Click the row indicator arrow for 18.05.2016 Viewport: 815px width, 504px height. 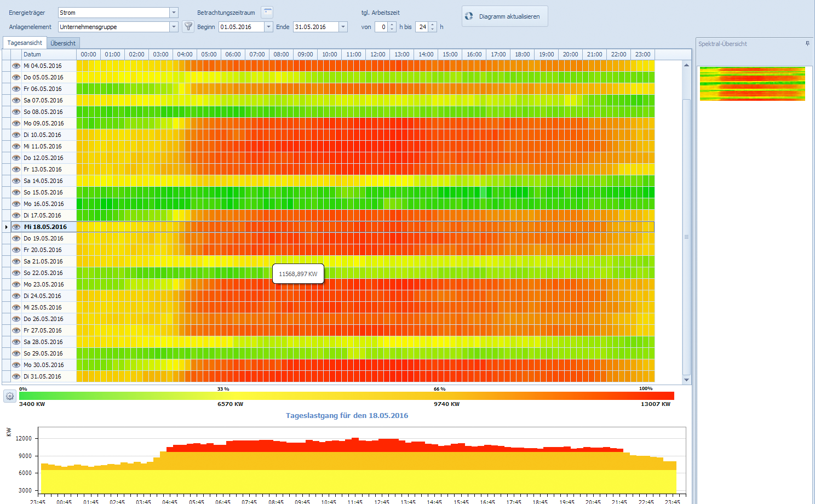[x=6, y=227]
